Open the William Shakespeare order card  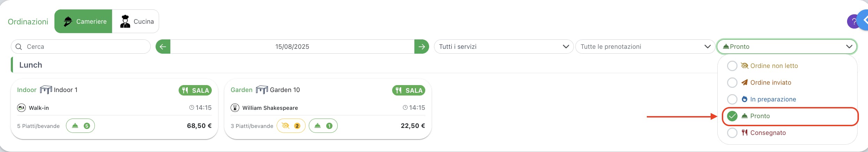pos(328,109)
